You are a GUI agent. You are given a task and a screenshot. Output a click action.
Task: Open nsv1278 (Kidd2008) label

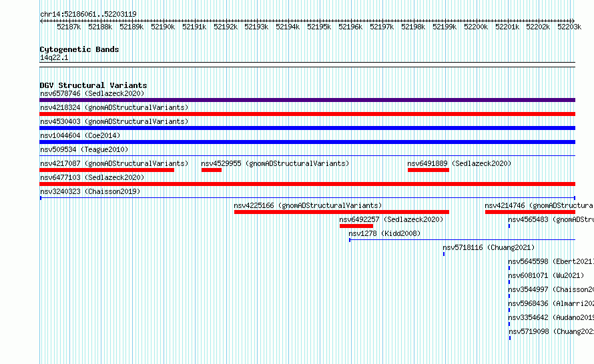tap(384, 233)
